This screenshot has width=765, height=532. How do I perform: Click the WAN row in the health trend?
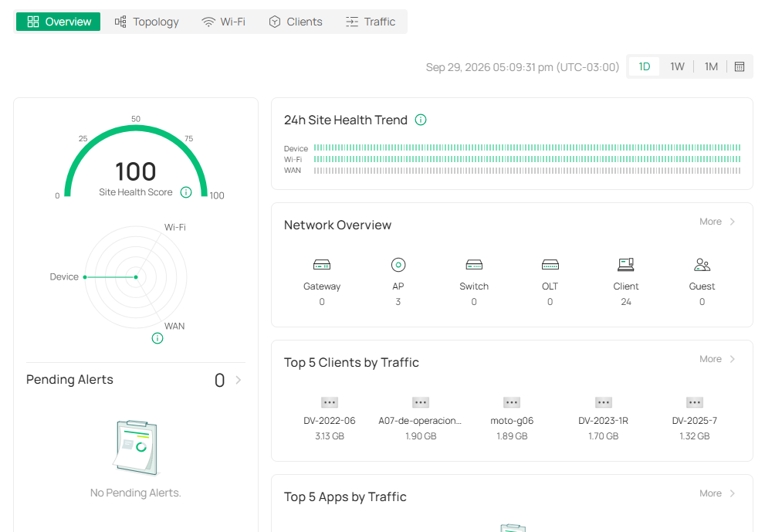(x=513, y=171)
